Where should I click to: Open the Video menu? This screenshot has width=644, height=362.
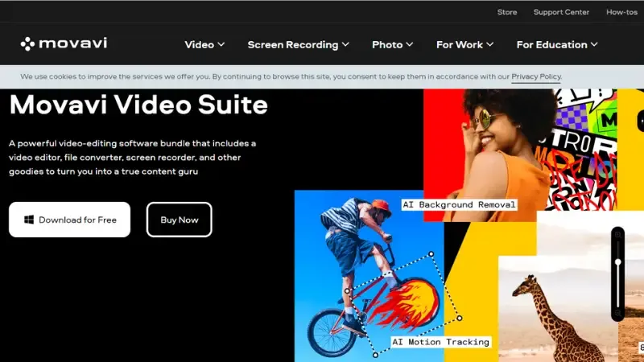(x=204, y=44)
